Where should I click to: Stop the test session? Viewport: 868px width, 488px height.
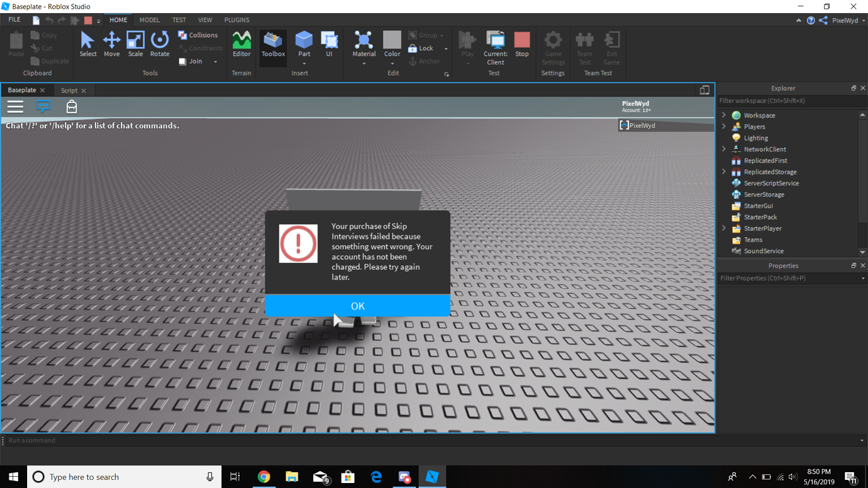(521, 44)
